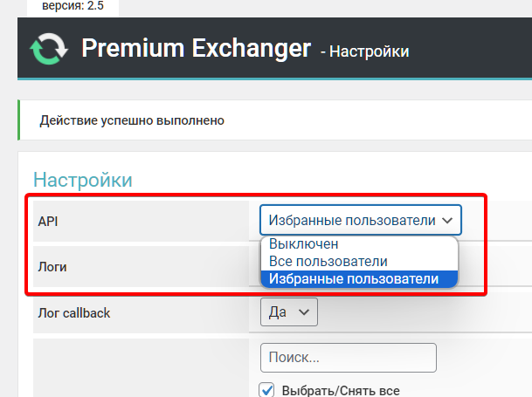
Task: Click the Логи row label
Action: [x=52, y=267]
